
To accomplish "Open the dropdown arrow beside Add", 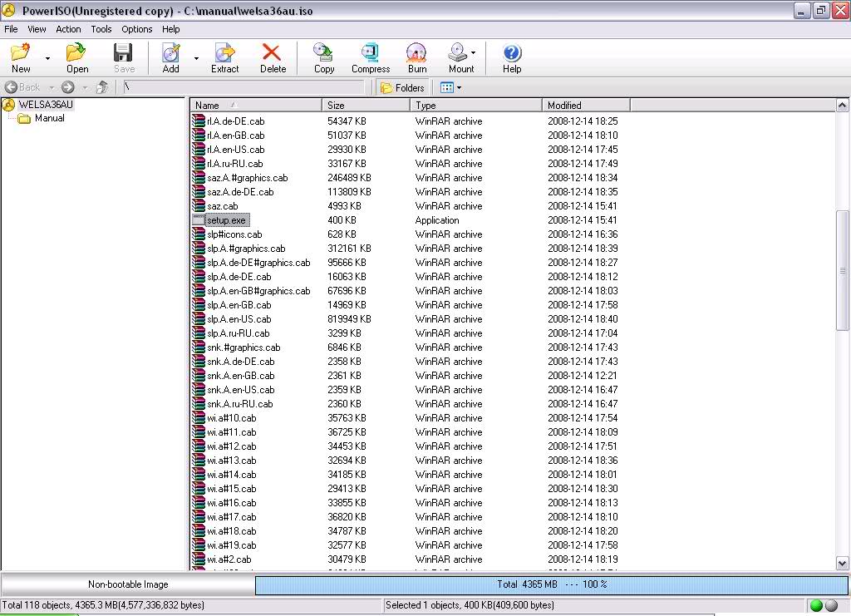I will [x=196, y=58].
